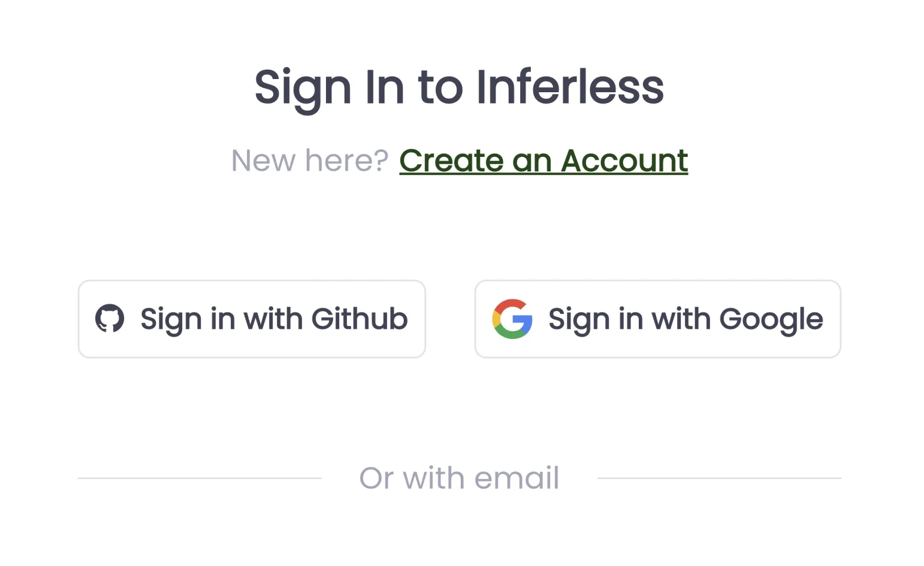The image size is (924, 566).
Task: Click the word 'Create' in the underlined link
Action: tap(451, 161)
